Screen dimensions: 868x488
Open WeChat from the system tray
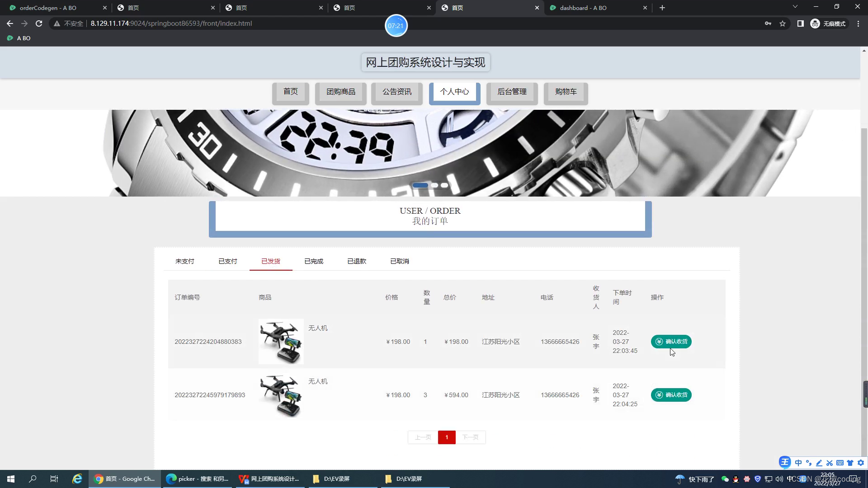click(x=725, y=479)
